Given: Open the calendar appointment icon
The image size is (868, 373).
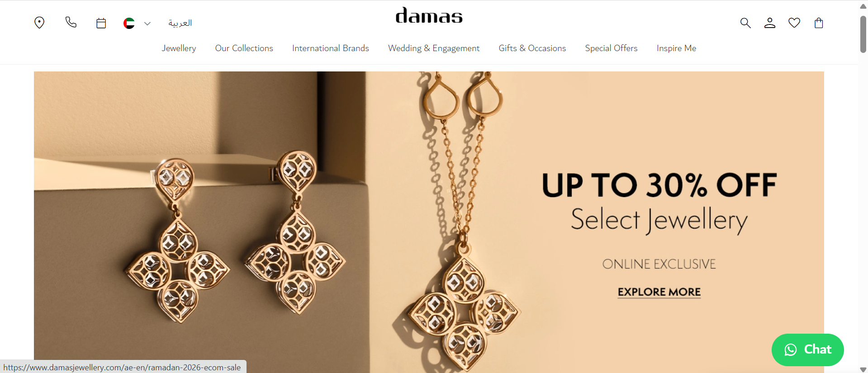Looking at the screenshot, I should [x=101, y=23].
